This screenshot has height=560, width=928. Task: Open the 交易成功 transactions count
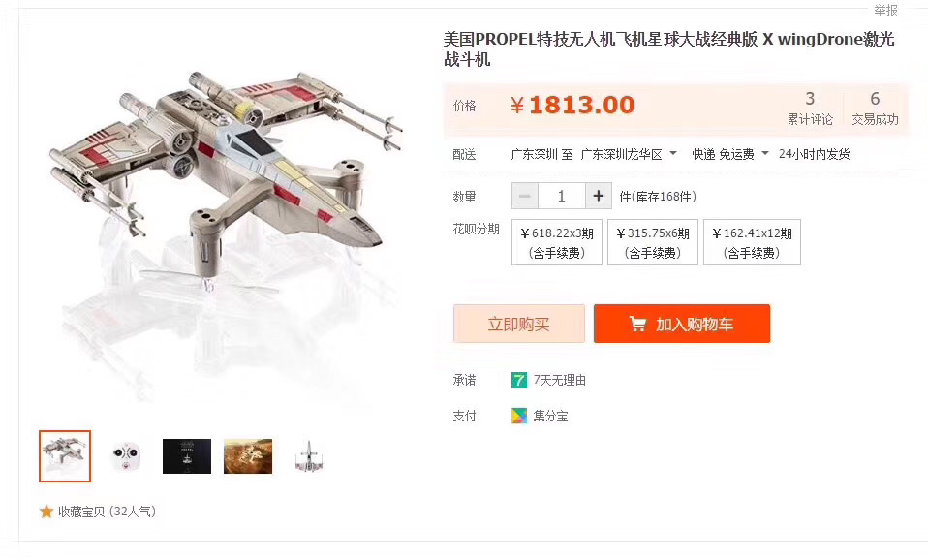pos(875,109)
